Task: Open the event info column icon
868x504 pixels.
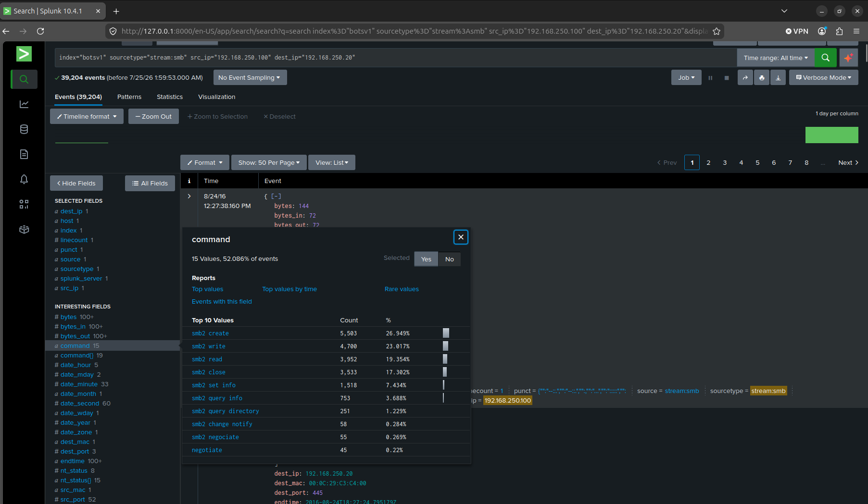Action: click(189, 181)
